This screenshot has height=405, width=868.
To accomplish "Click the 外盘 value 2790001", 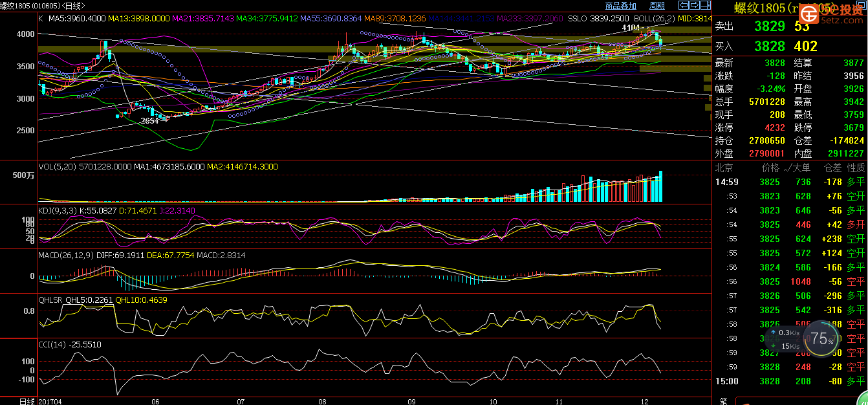I will coord(766,153).
